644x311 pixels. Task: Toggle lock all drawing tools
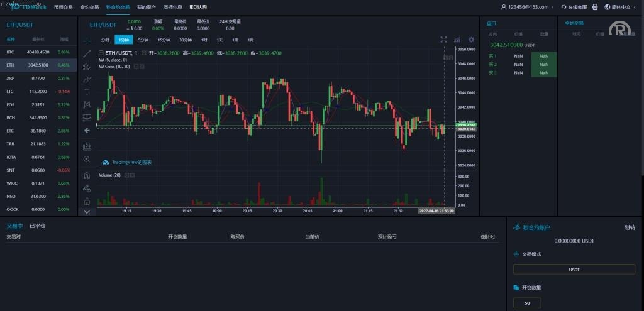coord(87,201)
